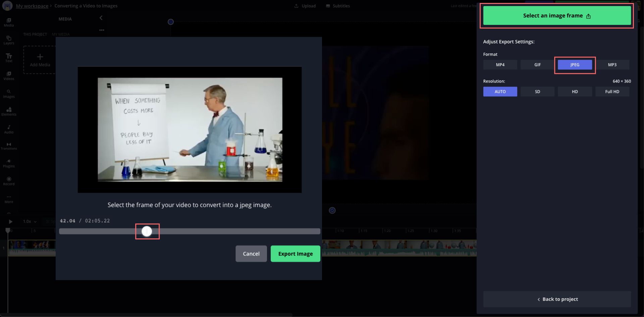The height and width of the screenshot is (317, 644).
Task: Select the Elements icon in the sidebar
Action: [x=9, y=111]
